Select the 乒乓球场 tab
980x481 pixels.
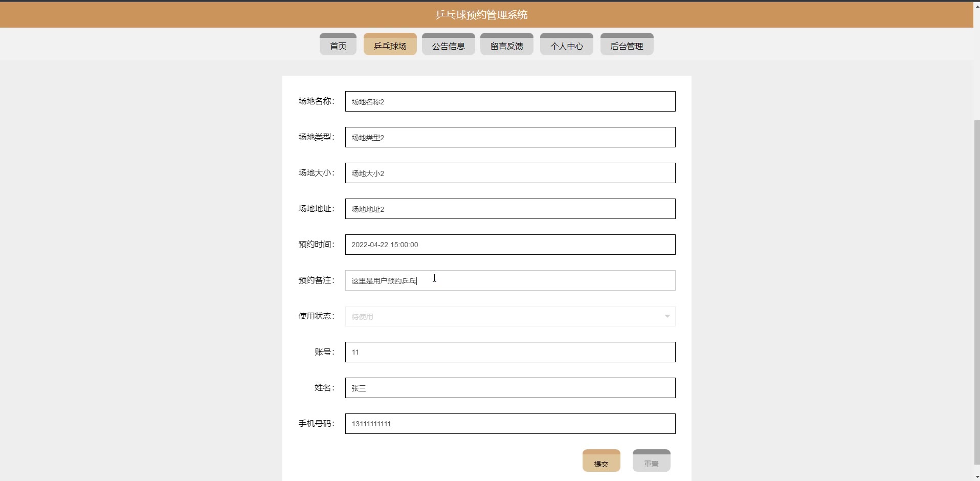click(x=390, y=44)
